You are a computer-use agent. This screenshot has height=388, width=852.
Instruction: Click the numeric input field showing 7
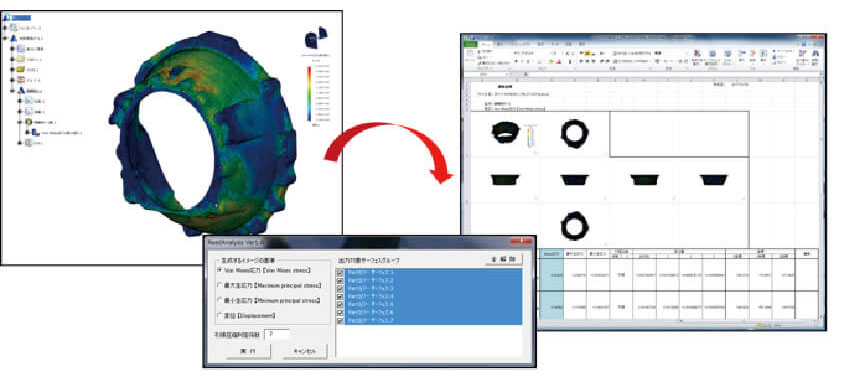coord(277,335)
